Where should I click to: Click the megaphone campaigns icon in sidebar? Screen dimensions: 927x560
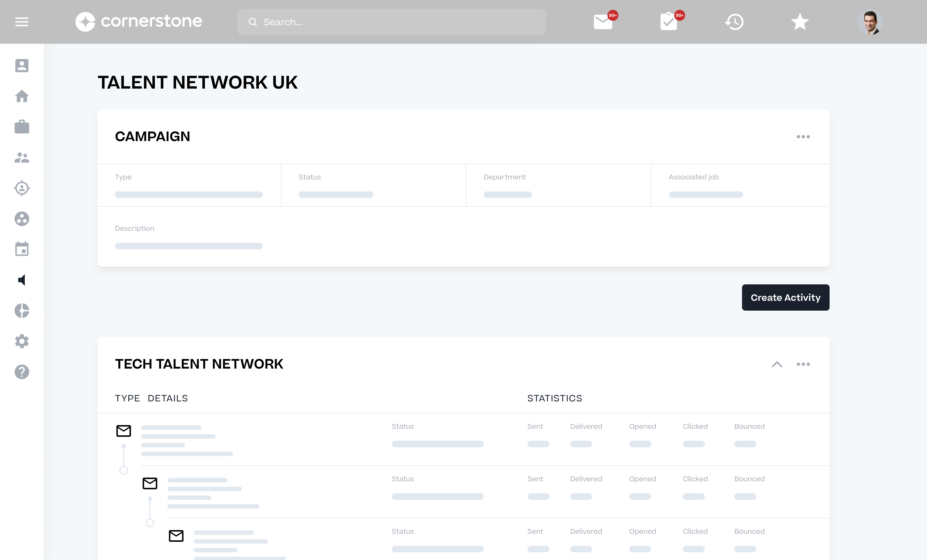pyautogui.click(x=22, y=280)
